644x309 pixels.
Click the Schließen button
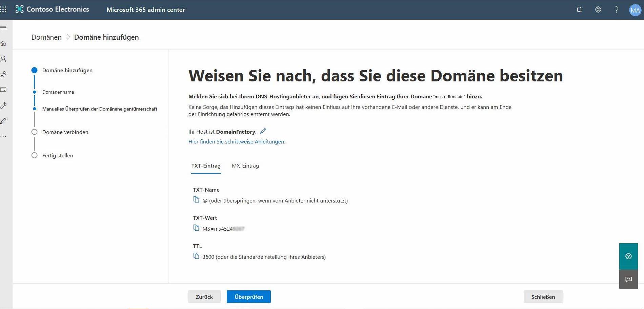(543, 297)
